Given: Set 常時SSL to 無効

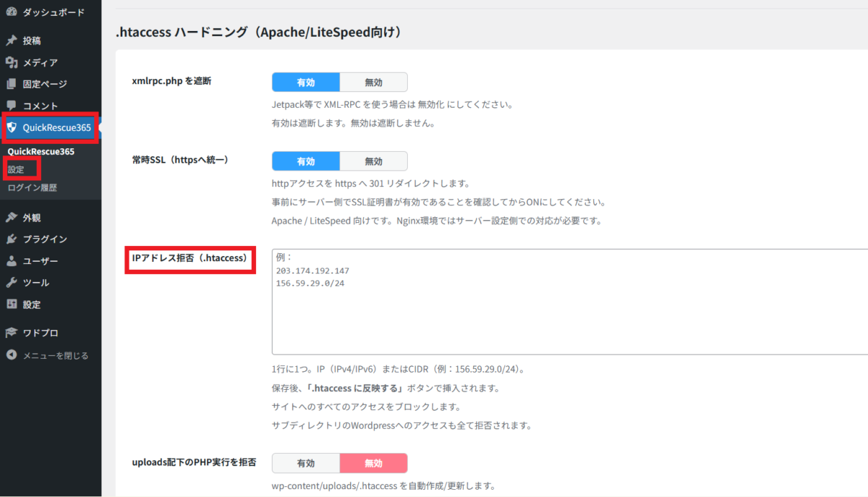Looking at the screenshot, I should (x=373, y=161).
